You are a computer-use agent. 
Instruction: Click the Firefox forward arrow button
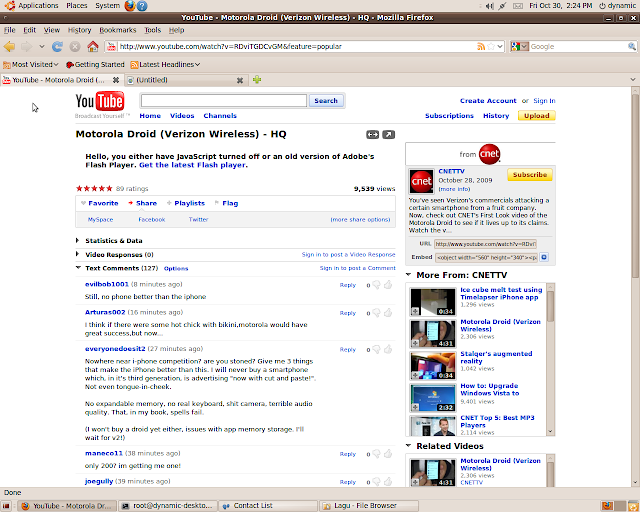tap(27, 47)
